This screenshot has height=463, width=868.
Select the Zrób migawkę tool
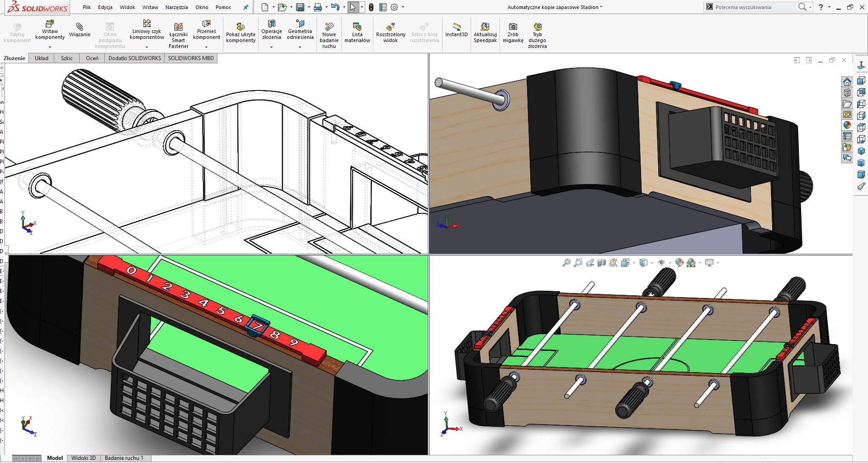coord(512,32)
